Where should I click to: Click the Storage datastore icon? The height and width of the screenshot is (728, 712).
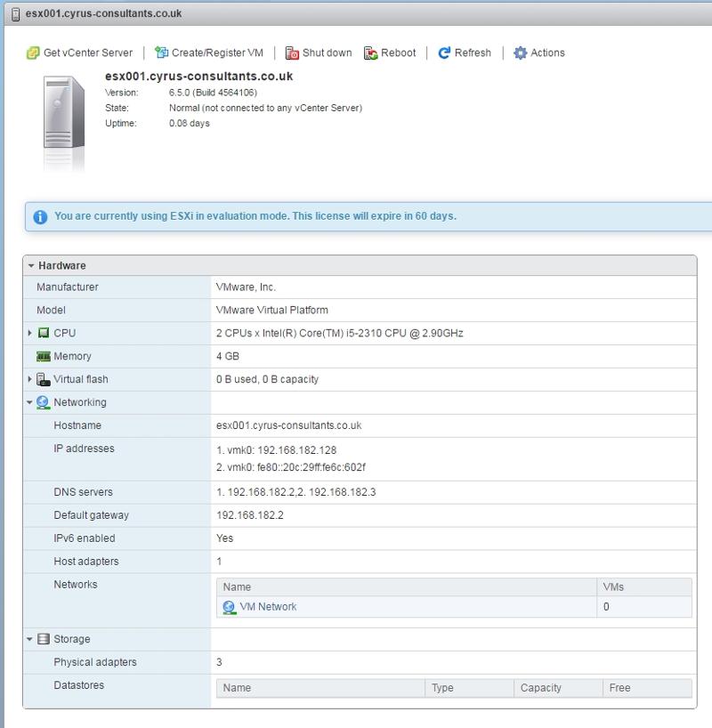(x=44, y=639)
